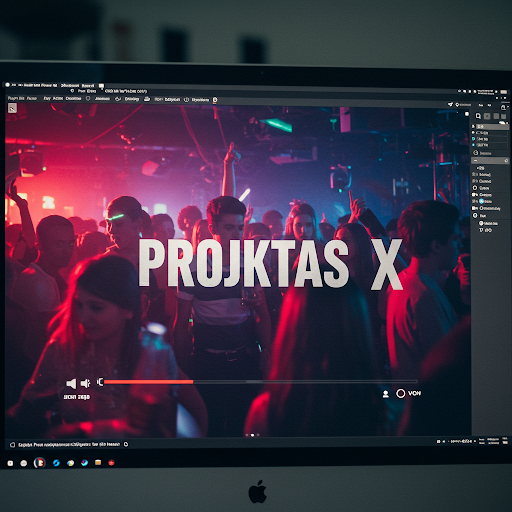Click the shield icon in the toolbar
Screen dimensions: 512x512
point(88,99)
